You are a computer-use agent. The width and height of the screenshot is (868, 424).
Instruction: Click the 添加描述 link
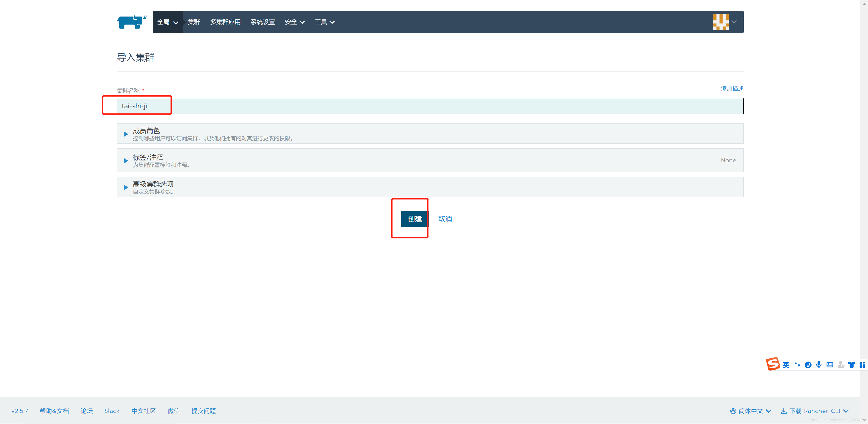point(732,89)
